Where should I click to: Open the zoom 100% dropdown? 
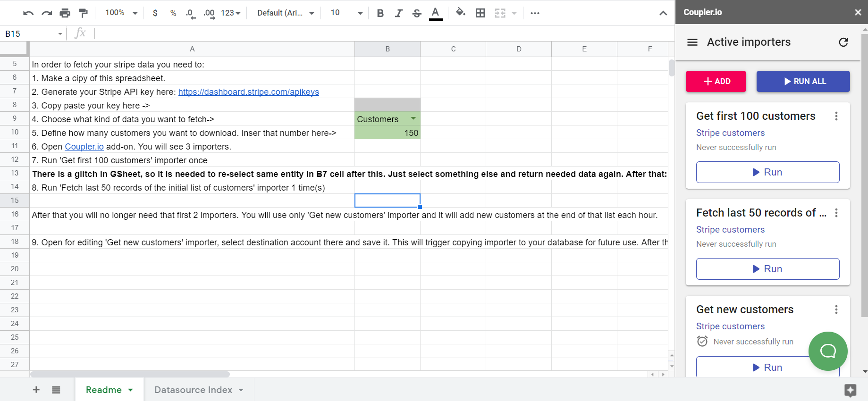pos(121,13)
